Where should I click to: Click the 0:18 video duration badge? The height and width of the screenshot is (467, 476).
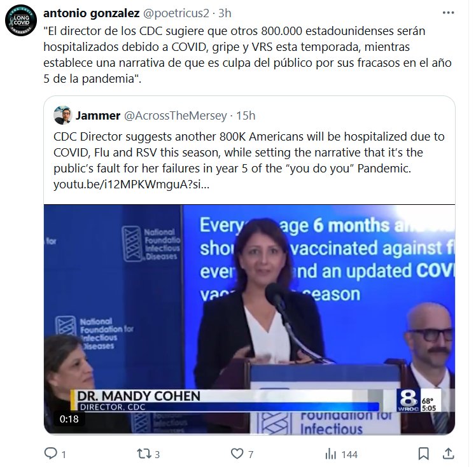tap(69, 419)
